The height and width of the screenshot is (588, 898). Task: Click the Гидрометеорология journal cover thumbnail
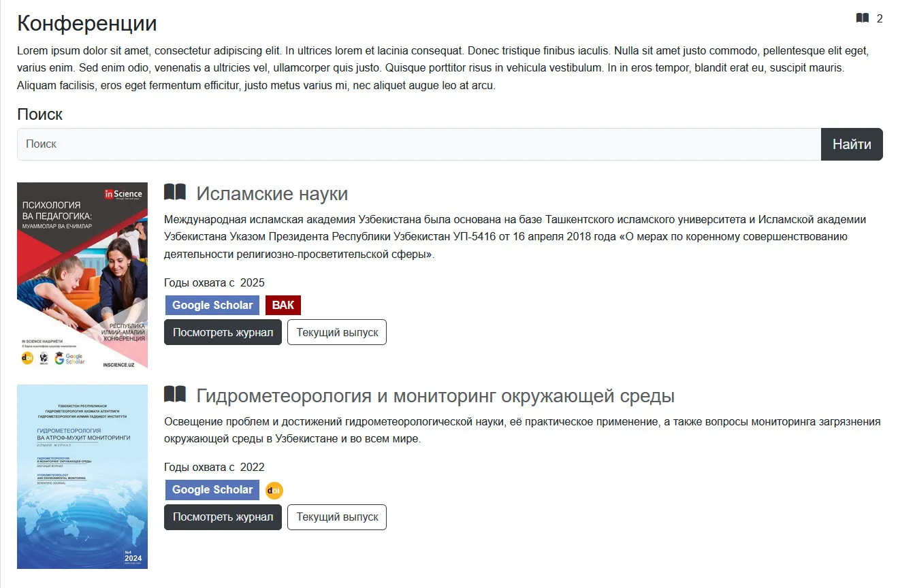82,477
